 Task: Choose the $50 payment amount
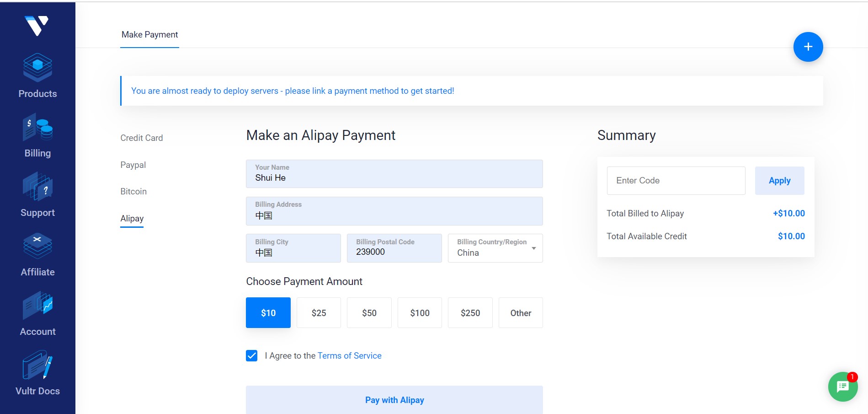coord(369,313)
